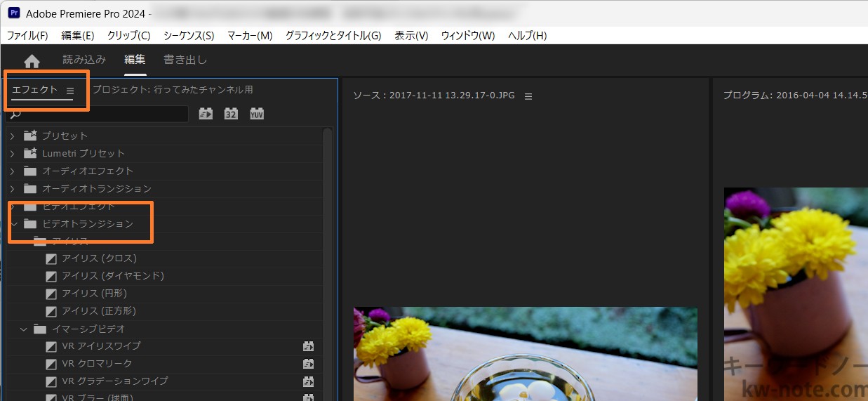Screen dimensions: 868x401
Task: Select the VR クロマリーク transition
Action: click(x=97, y=364)
